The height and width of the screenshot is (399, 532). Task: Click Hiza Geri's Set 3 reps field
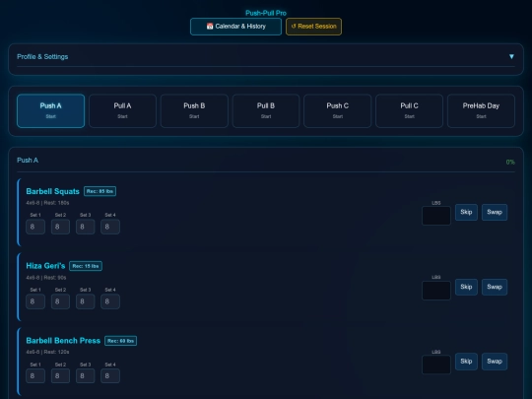click(x=85, y=301)
